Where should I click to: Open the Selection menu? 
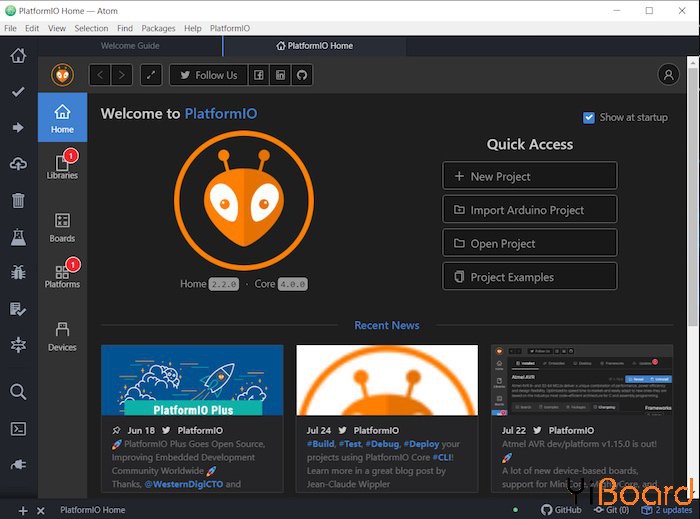point(91,28)
